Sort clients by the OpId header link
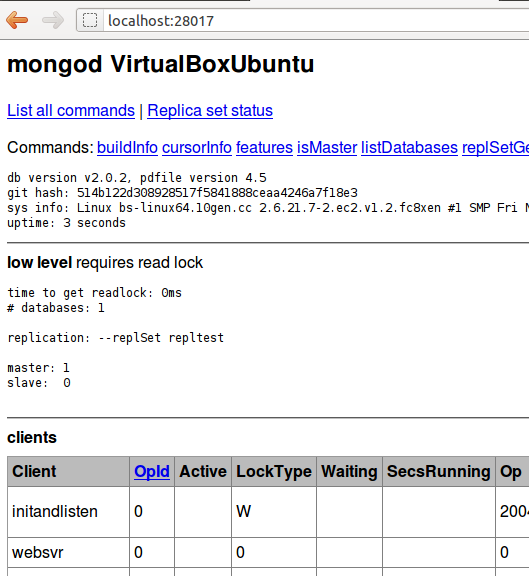 (x=152, y=472)
